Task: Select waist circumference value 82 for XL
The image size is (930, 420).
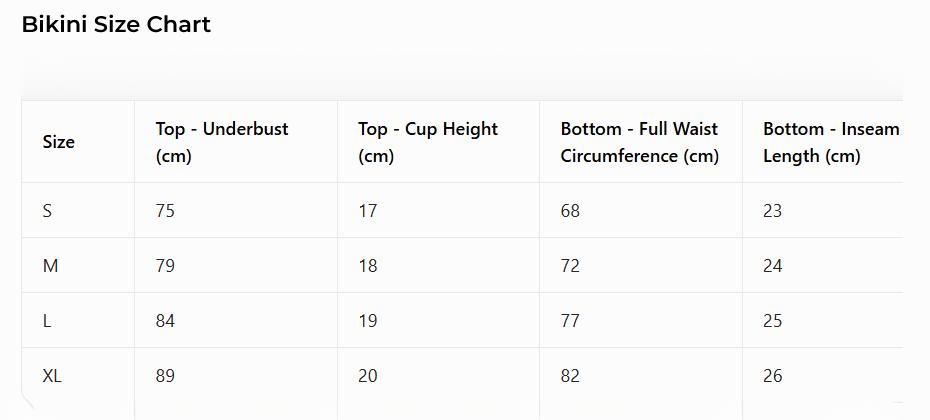Action: pyautogui.click(x=570, y=376)
